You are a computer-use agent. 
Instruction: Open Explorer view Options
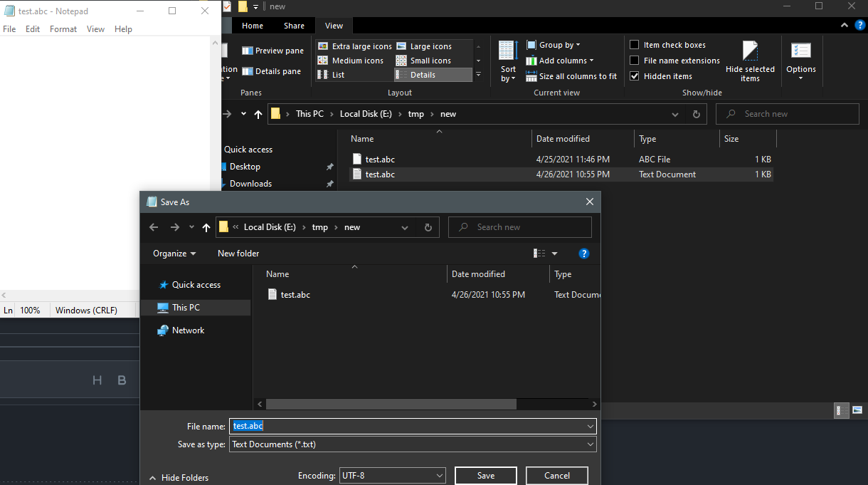[801, 61]
